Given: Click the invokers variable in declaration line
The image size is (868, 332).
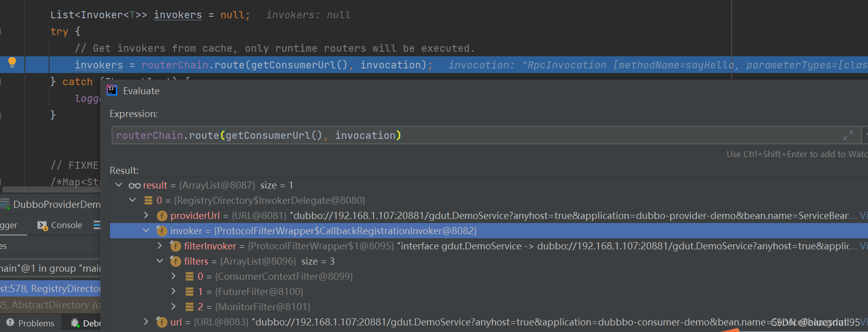Looking at the screenshot, I should (x=178, y=15).
